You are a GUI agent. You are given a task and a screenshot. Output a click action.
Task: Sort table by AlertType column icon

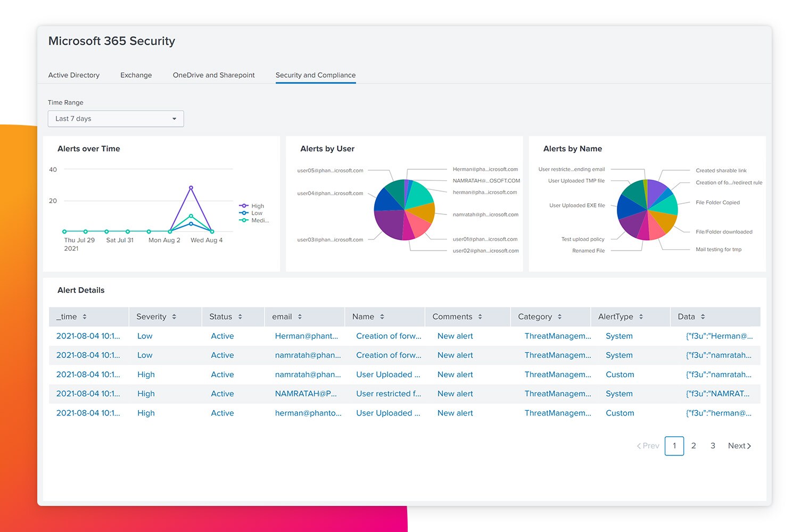coord(641,317)
